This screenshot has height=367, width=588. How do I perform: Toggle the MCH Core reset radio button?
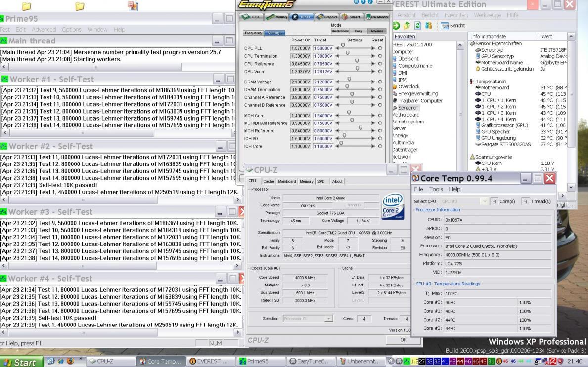click(380, 116)
